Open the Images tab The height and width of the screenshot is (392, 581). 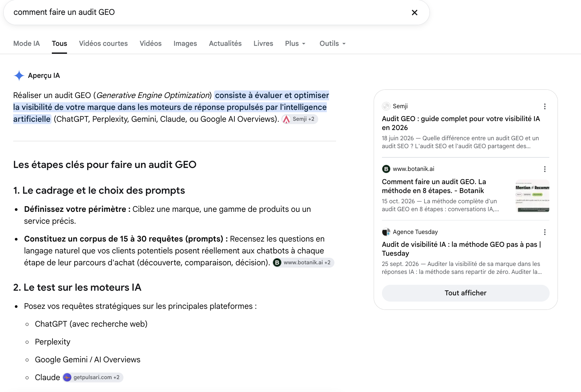185,44
